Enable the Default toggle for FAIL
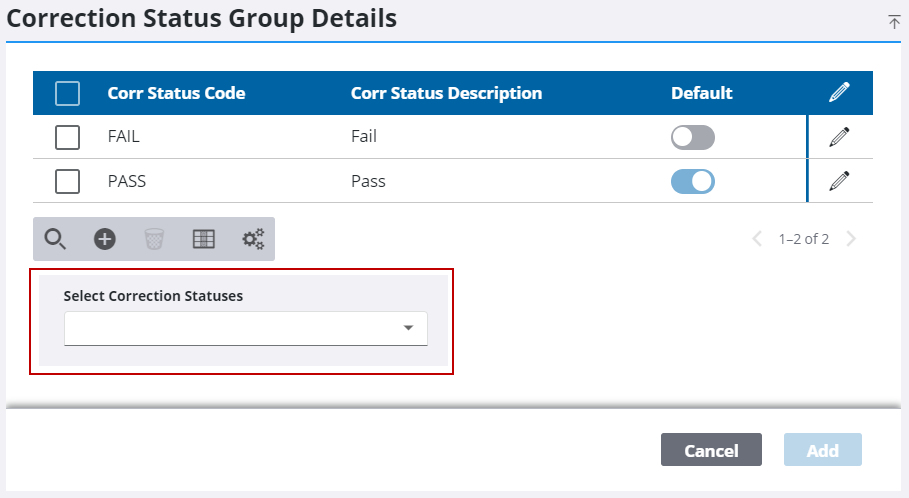 click(692, 137)
